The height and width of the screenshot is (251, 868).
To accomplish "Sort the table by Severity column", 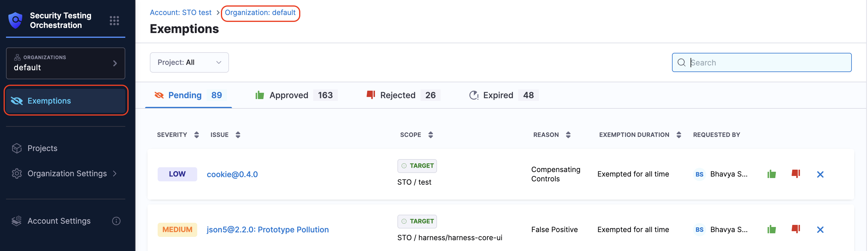I will point(196,135).
